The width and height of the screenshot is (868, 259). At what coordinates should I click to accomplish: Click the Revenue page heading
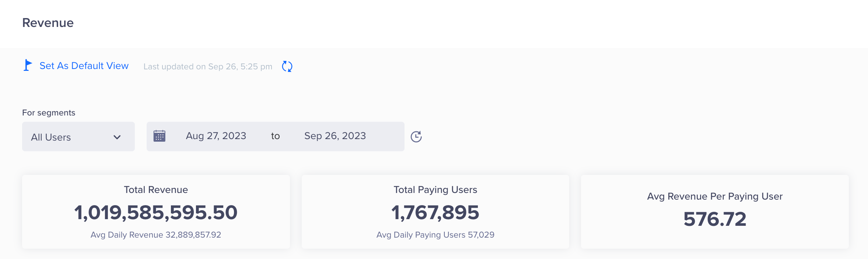pos(48,23)
